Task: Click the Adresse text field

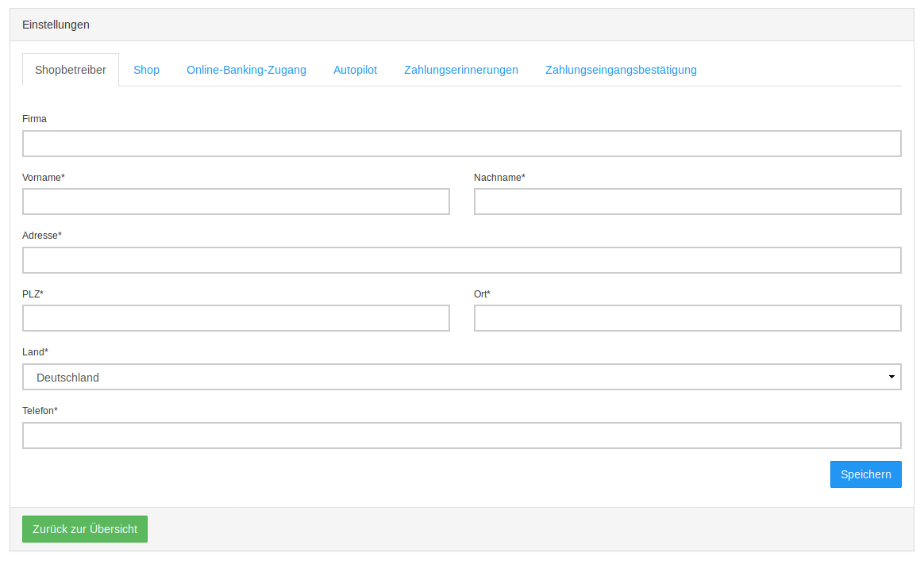Action: [x=461, y=260]
